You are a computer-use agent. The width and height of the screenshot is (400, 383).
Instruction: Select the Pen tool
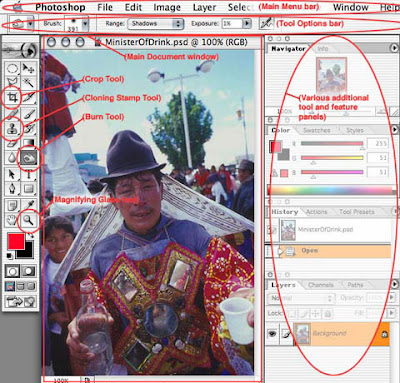12,189
